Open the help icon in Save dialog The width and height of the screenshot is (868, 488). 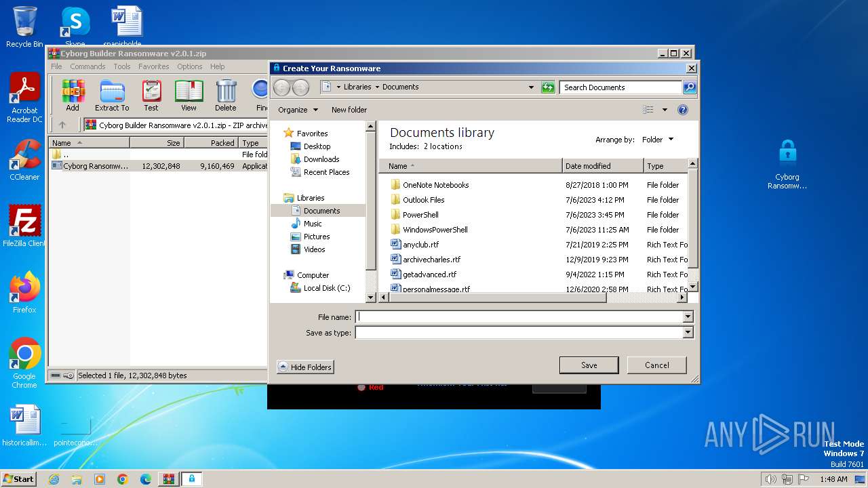683,109
